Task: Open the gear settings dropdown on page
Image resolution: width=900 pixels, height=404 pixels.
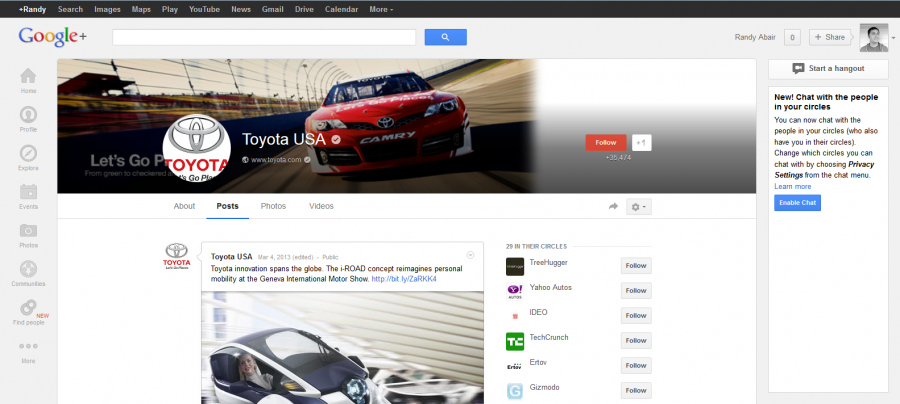Action: tap(639, 207)
